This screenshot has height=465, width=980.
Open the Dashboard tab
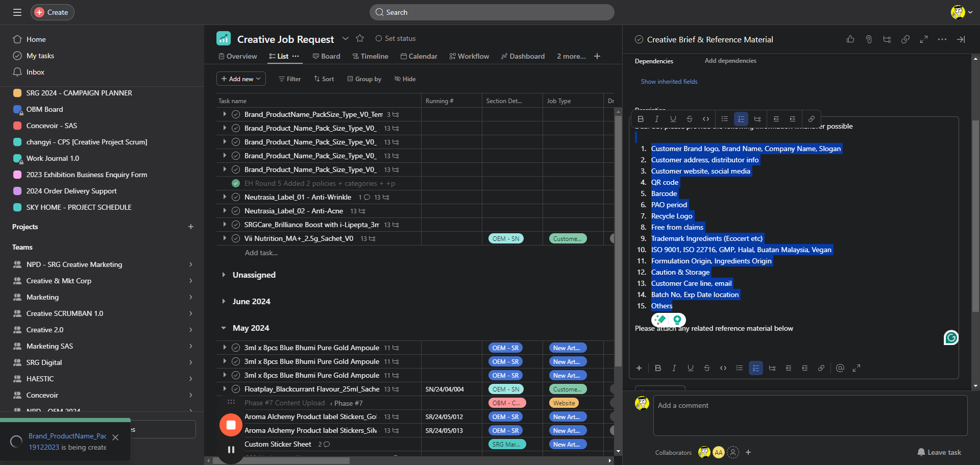[523, 56]
